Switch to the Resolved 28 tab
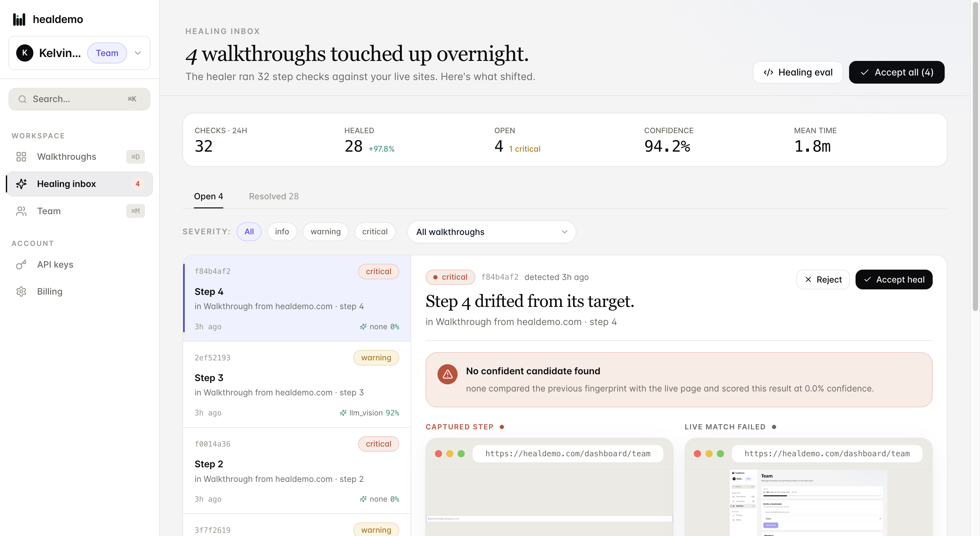Screen dimensions: 980x536 point(274,196)
